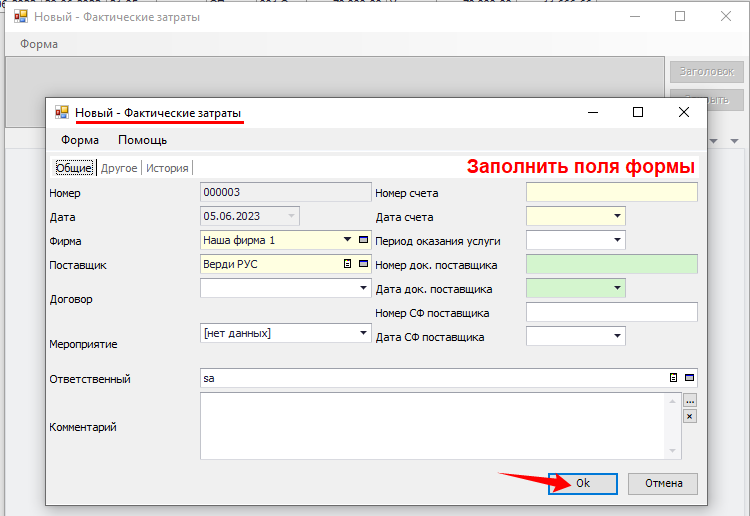This screenshot has height=516, width=750.
Task: Click ellipsis button beside Комментарий box
Action: (689, 401)
